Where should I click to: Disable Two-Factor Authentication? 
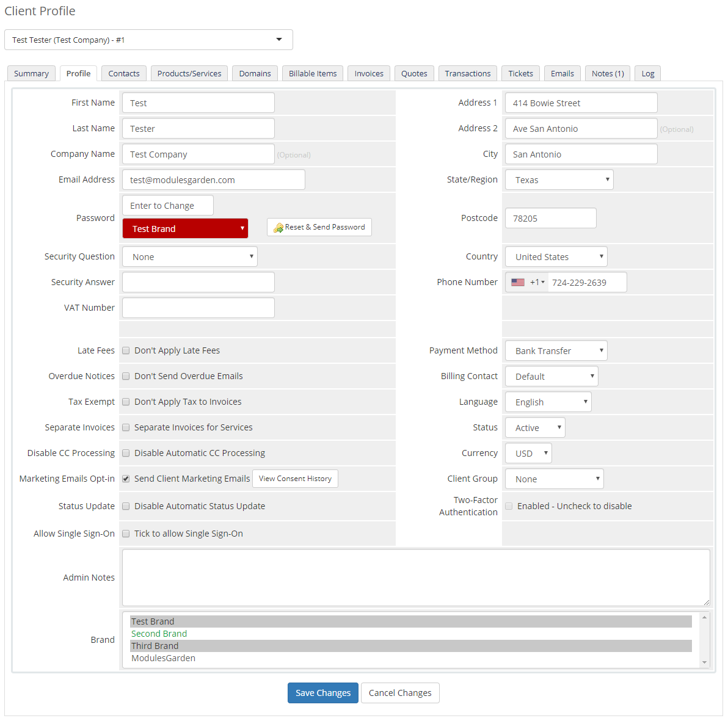pos(509,506)
